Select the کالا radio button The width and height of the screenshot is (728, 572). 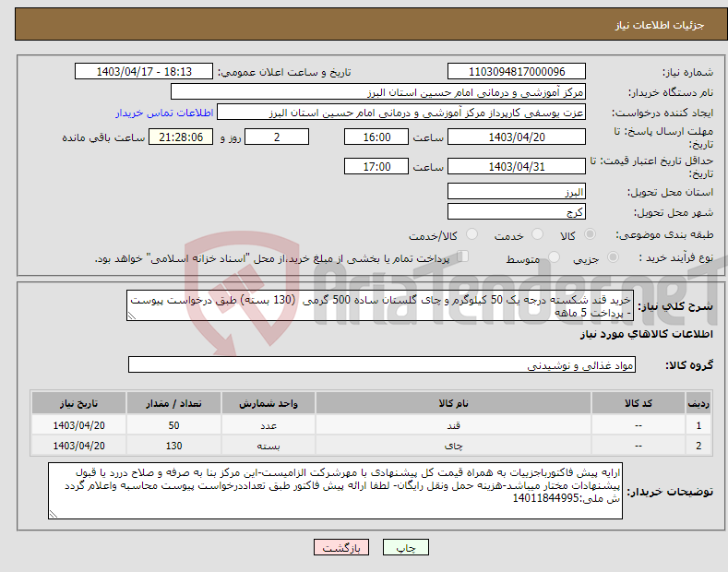point(590,234)
